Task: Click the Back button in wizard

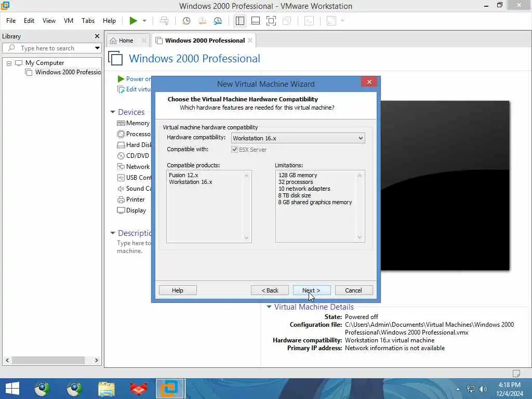Action: click(270, 290)
